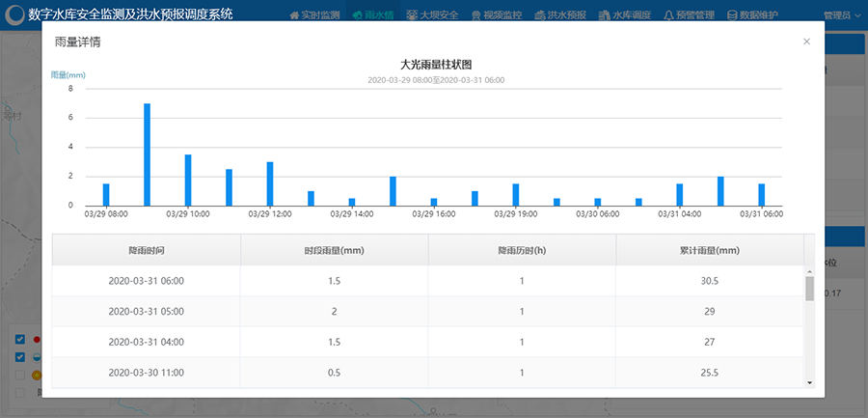Viewport: 868px width, 418px height.
Task: Enable the orange marker layer checkbox
Action: tap(20, 376)
